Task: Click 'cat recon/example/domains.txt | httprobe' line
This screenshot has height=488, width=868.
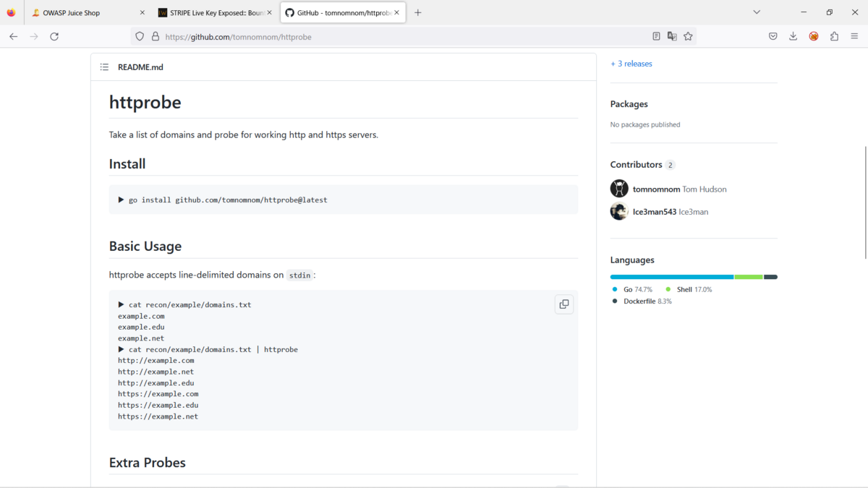Action: pos(208,349)
